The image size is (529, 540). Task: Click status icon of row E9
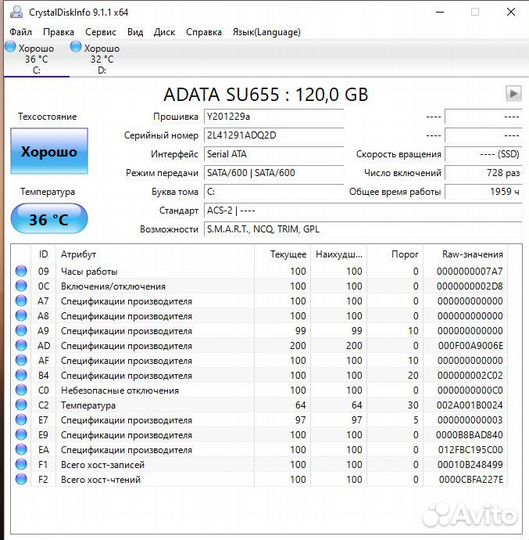pos(21,434)
